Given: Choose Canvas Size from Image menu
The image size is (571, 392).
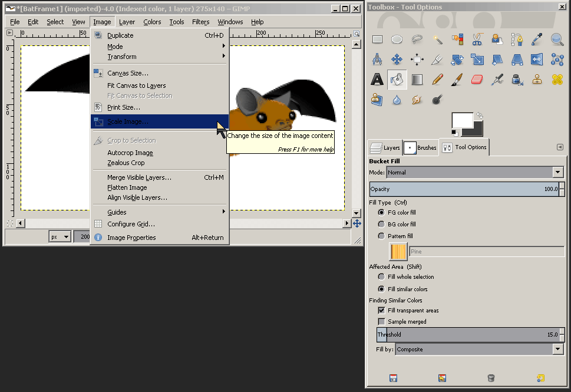Looking at the screenshot, I should pos(160,73).
